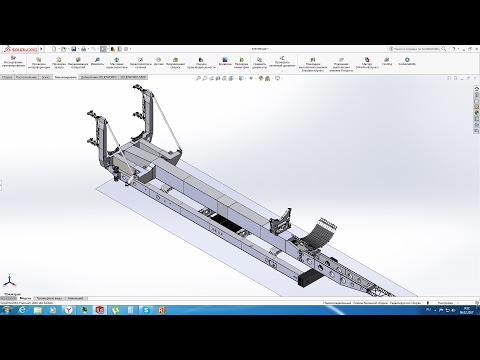Run Clearance Verification (Проверка зазора)
The height and width of the screenshot is (360, 480).
click(x=59, y=63)
